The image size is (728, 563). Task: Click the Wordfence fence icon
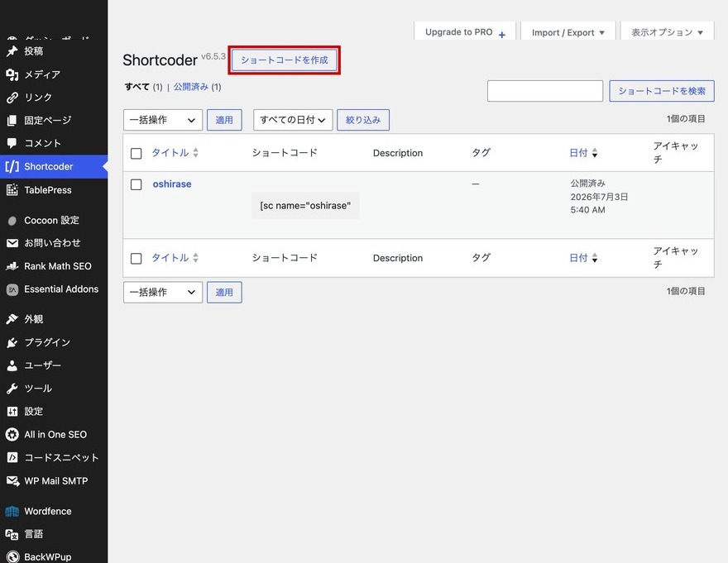pyautogui.click(x=12, y=512)
